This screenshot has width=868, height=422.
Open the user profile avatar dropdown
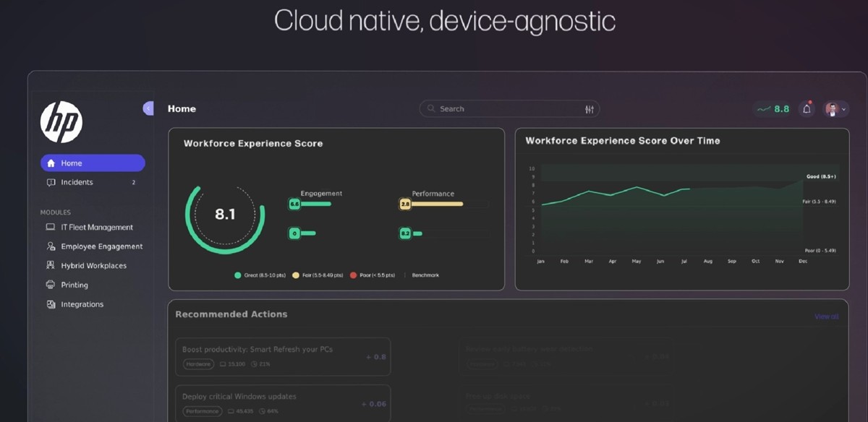(x=835, y=109)
